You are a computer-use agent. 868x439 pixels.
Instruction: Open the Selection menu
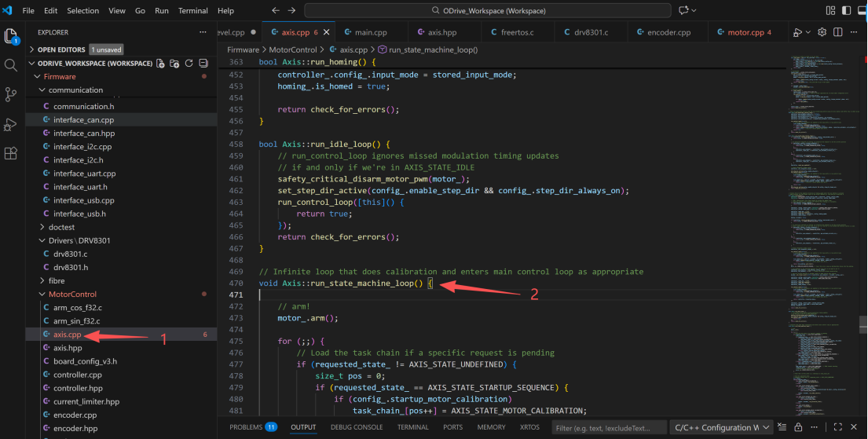(x=83, y=10)
